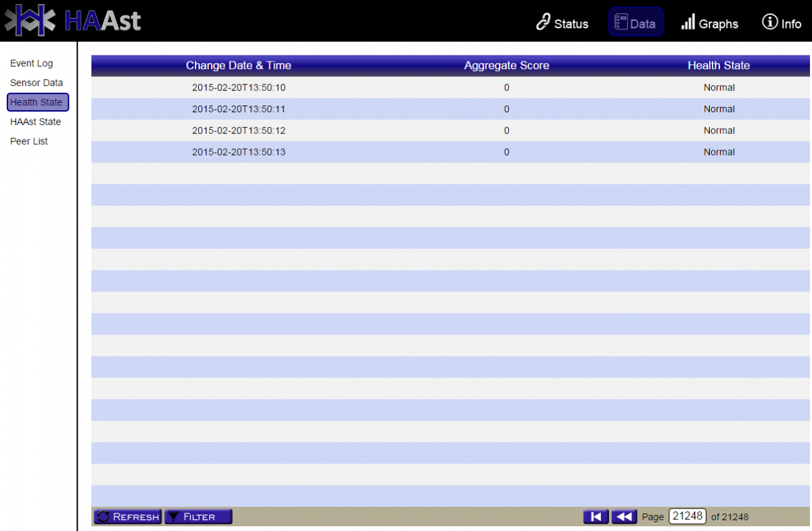
Task: Click the Aggregate Score column header
Action: pos(506,66)
